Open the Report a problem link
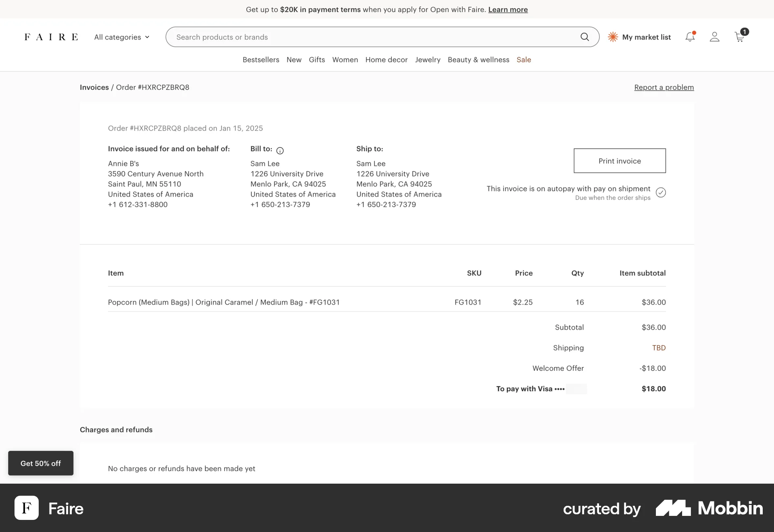The width and height of the screenshot is (774, 532). pyautogui.click(x=664, y=87)
